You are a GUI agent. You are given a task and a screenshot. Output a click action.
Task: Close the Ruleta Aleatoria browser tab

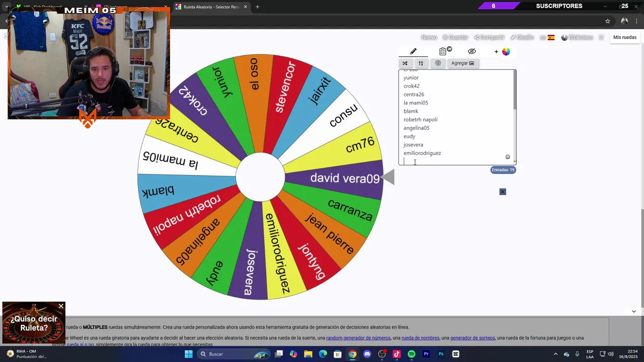tap(246, 7)
